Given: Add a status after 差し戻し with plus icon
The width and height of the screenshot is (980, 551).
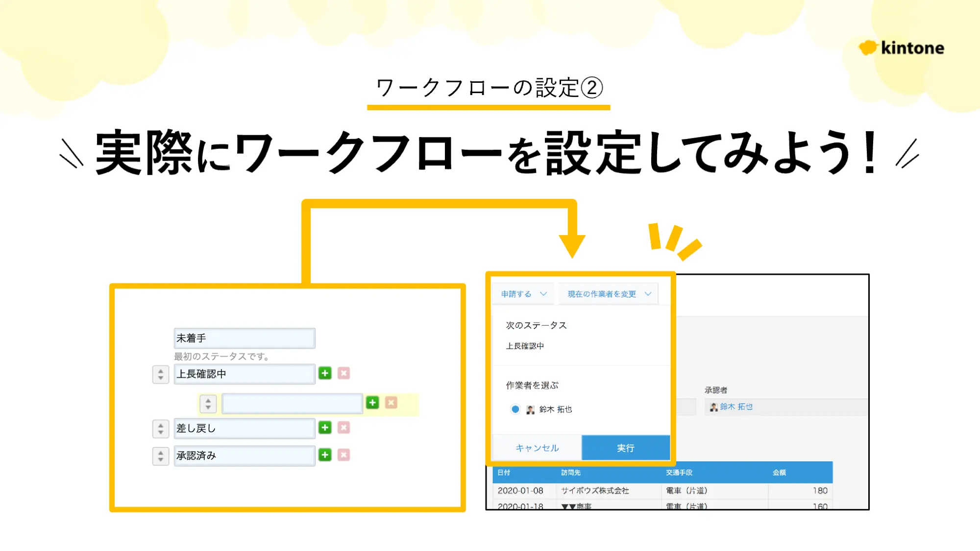Looking at the screenshot, I should pyautogui.click(x=325, y=428).
